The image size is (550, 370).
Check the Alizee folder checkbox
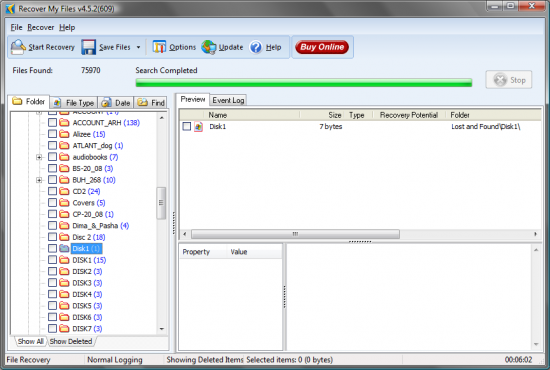click(x=52, y=134)
